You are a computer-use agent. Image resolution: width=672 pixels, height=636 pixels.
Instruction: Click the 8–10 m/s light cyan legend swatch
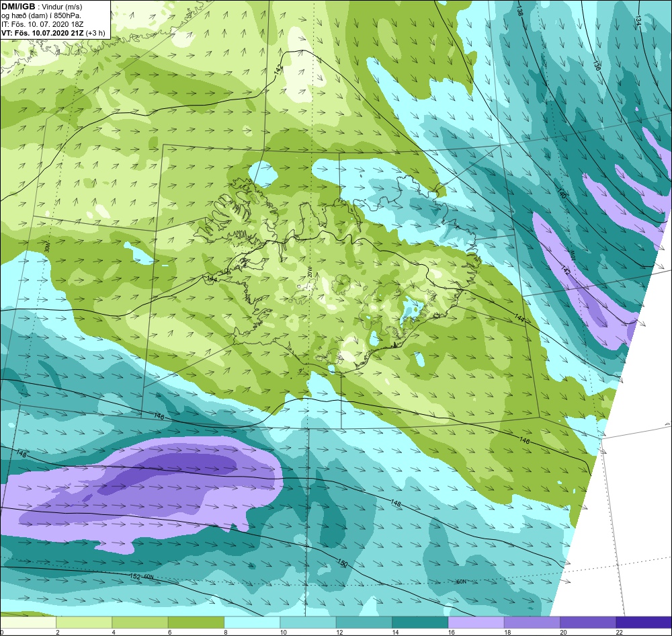(252, 622)
